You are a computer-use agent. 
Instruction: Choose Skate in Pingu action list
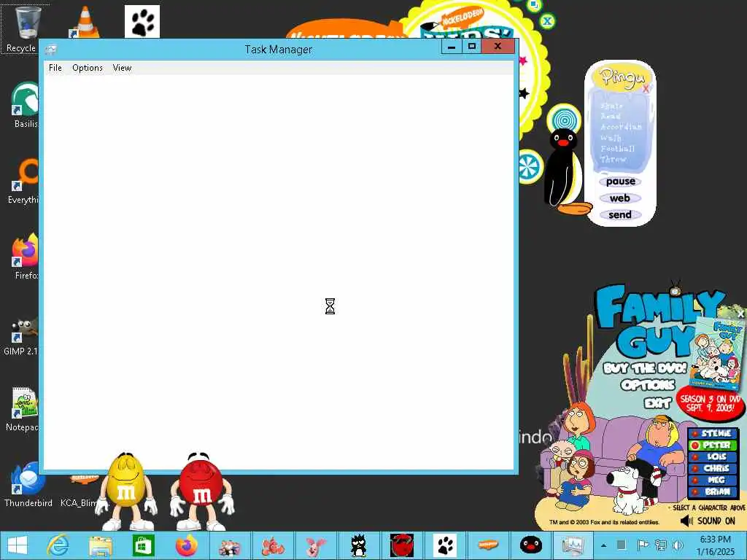tap(611, 106)
